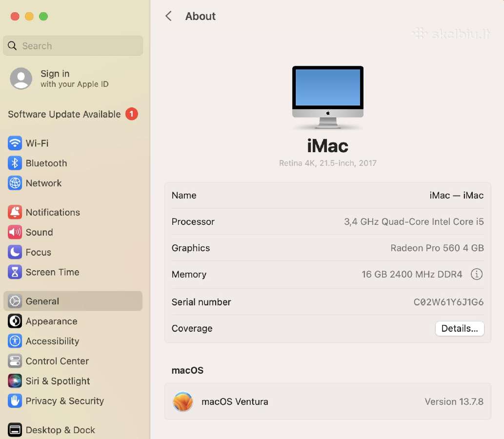Screen dimensions: 504x439
Task: Click the 'About' page title
Action: (x=200, y=16)
